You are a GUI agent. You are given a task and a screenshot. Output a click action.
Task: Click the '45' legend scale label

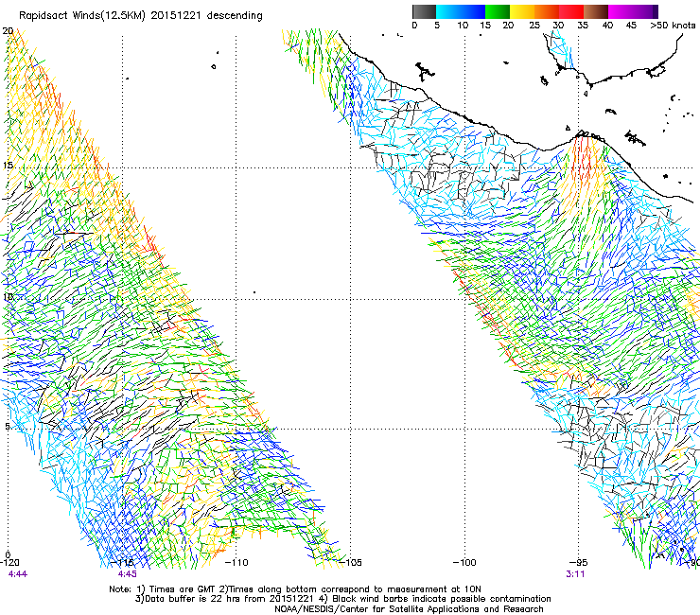coord(631,26)
